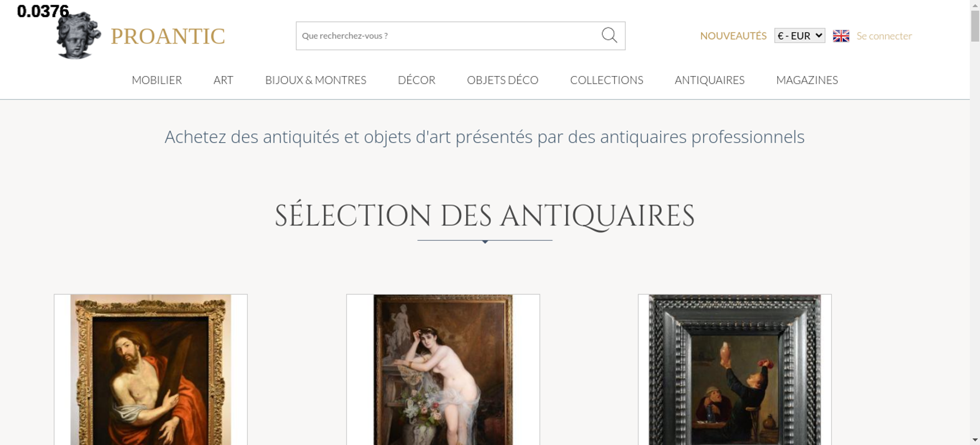980x445 pixels.
Task: Open the ART menu
Action: pyautogui.click(x=223, y=80)
